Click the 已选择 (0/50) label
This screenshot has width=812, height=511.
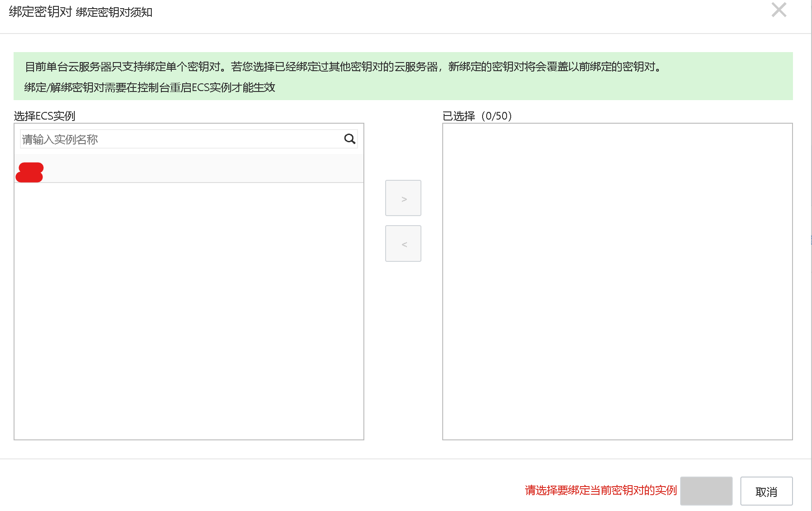click(x=477, y=116)
